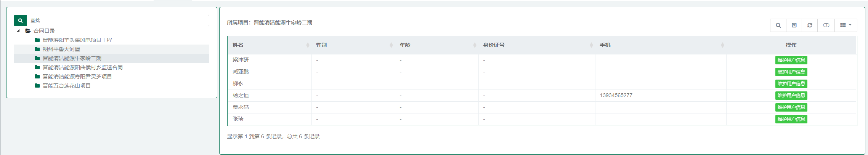Screen dimensions: 868x155
Task: Sort by the 身份证号 column header
Action: (537, 45)
